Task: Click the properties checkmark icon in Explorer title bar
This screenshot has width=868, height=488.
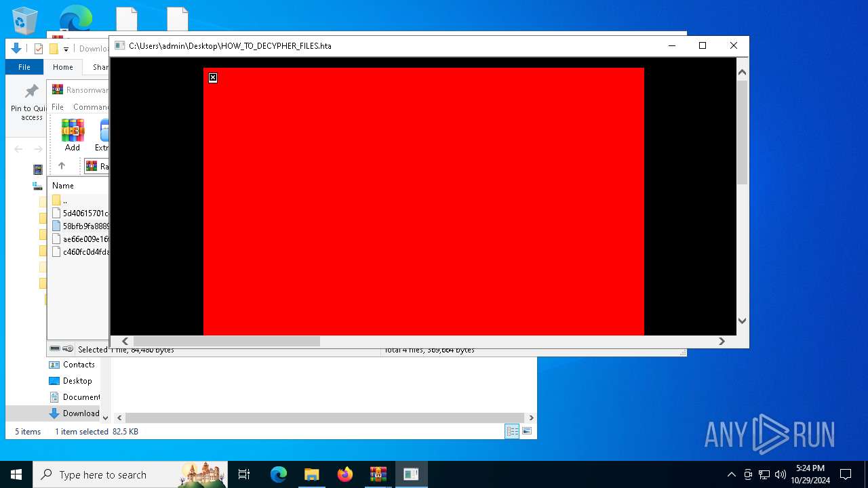Action: (x=39, y=49)
